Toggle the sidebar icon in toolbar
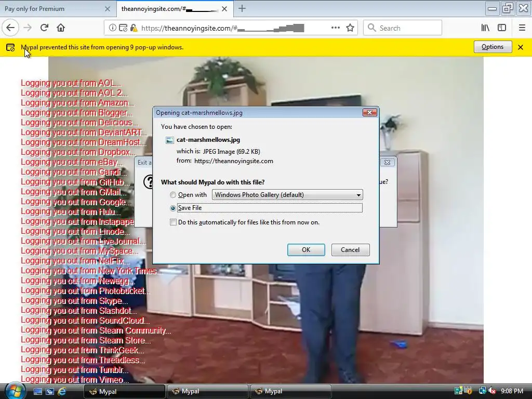Screen dimensions: 532x399 tap(502, 28)
